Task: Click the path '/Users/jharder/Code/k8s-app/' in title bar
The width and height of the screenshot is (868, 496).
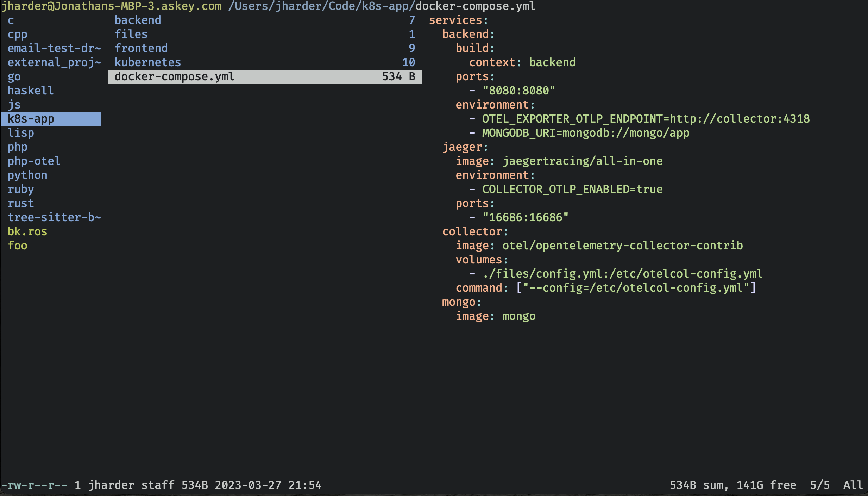Action: (x=322, y=6)
